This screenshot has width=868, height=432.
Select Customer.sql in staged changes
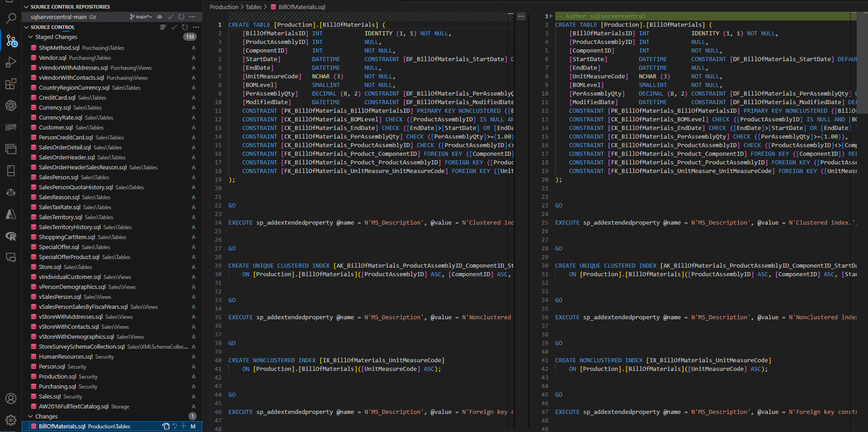56,128
